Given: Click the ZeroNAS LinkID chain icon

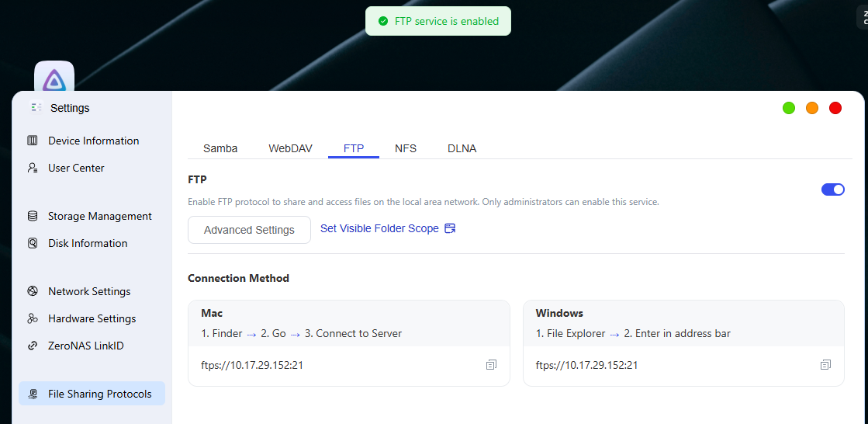Looking at the screenshot, I should click(32, 346).
